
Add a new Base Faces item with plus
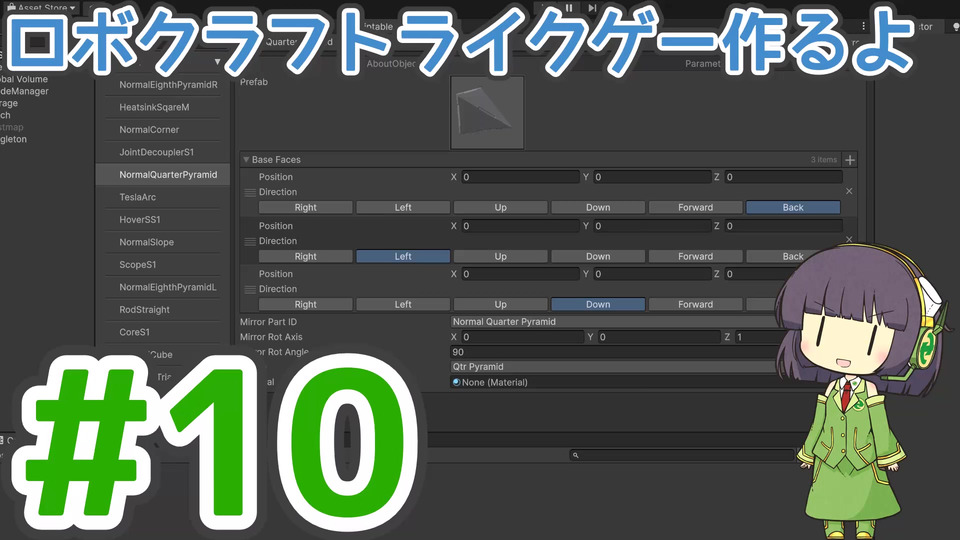coord(850,160)
